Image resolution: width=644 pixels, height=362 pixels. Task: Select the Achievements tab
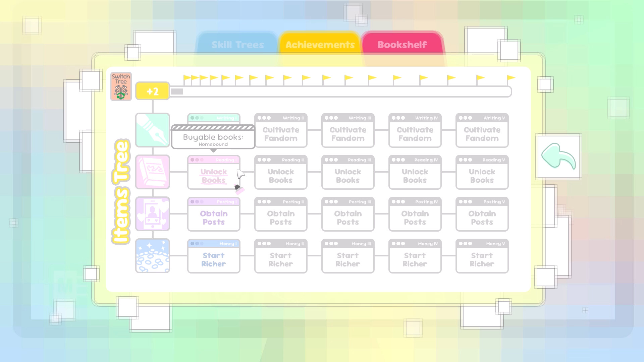pyautogui.click(x=320, y=44)
